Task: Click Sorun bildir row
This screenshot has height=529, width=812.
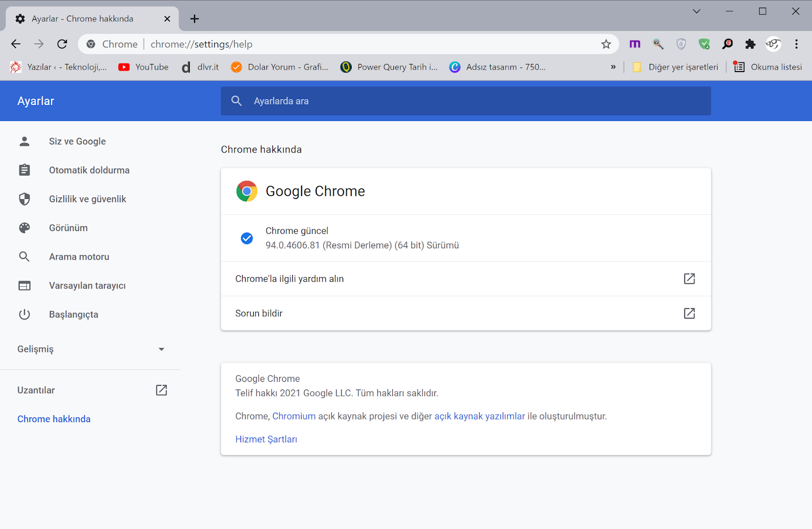Action: pyautogui.click(x=465, y=313)
